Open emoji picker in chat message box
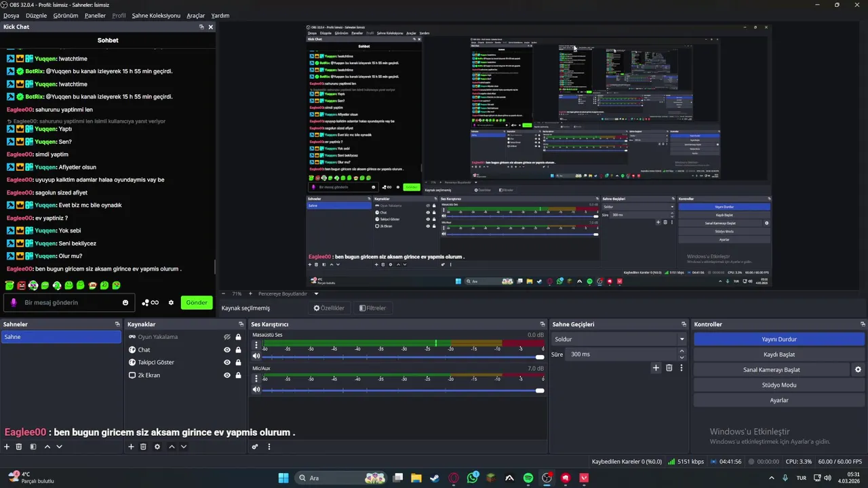The height and width of the screenshot is (488, 868). 125,303
